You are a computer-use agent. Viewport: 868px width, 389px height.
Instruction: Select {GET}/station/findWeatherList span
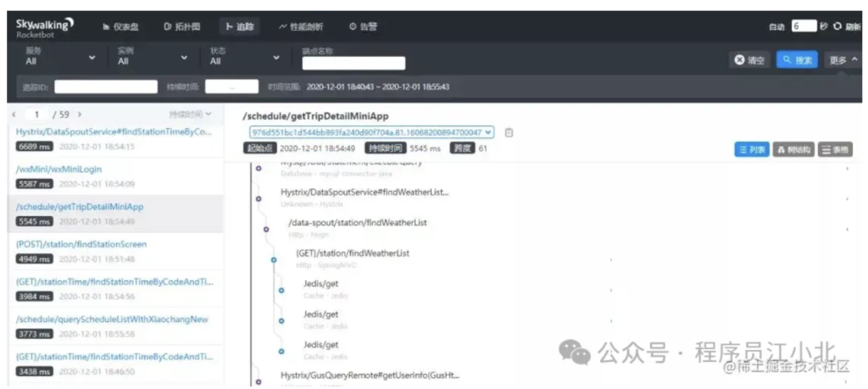(x=353, y=253)
